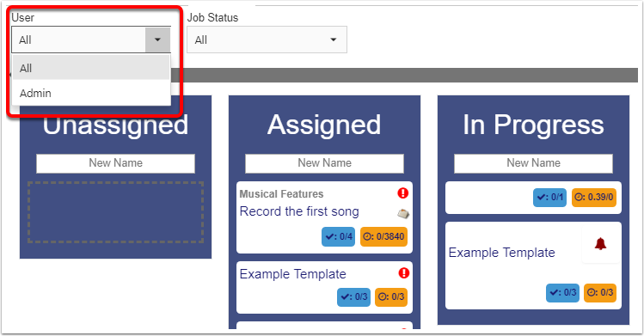Click the red alert icon on Assigned Example Template card
This screenshot has width=644, height=336.
tap(404, 272)
